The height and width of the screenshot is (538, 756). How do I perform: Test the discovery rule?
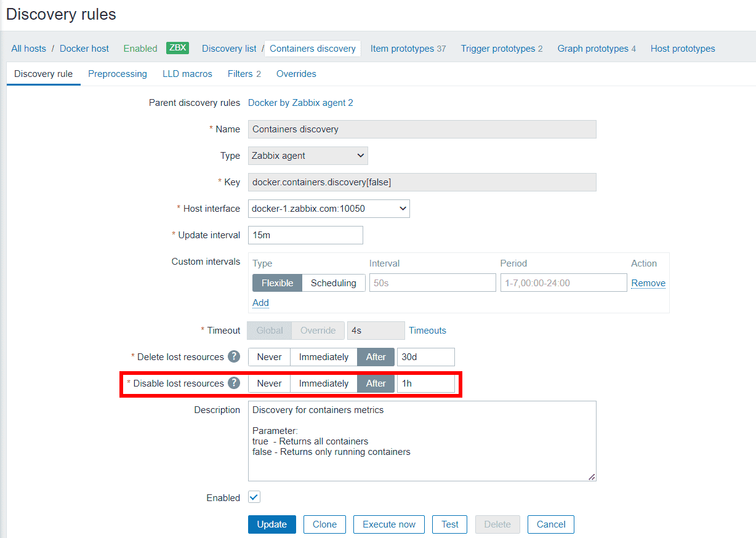449,524
